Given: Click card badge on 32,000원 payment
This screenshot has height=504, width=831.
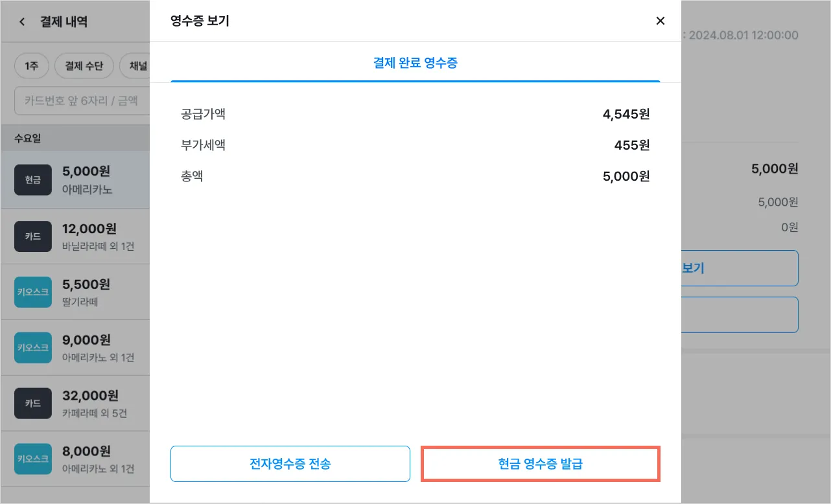Looking at the screenshot, I should (32, 403).
